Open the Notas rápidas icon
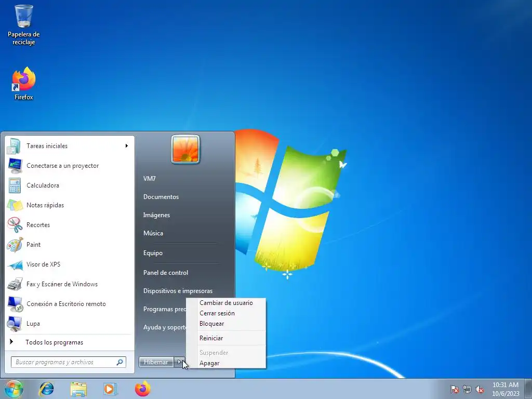 15,205
